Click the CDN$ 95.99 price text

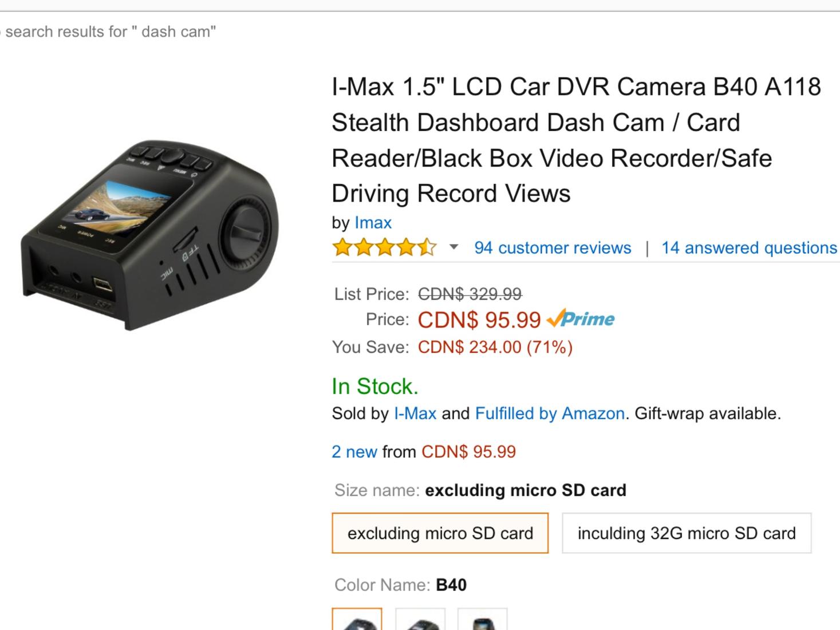479,320
